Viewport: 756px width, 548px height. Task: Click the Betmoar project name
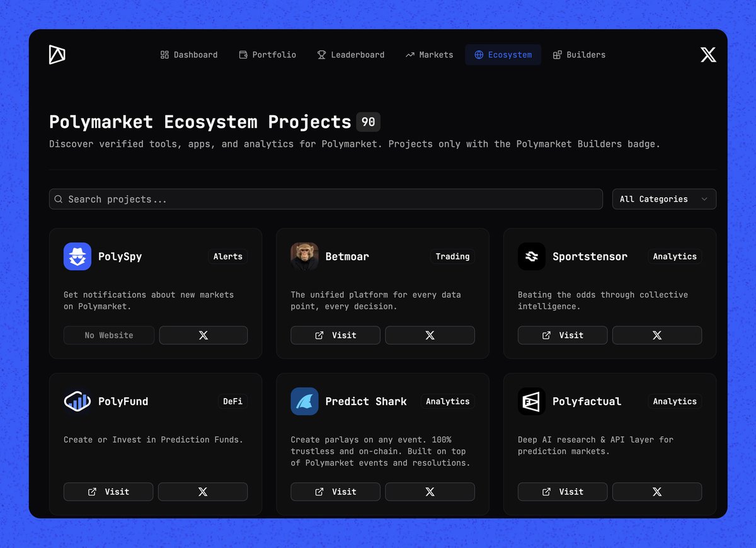347,256
